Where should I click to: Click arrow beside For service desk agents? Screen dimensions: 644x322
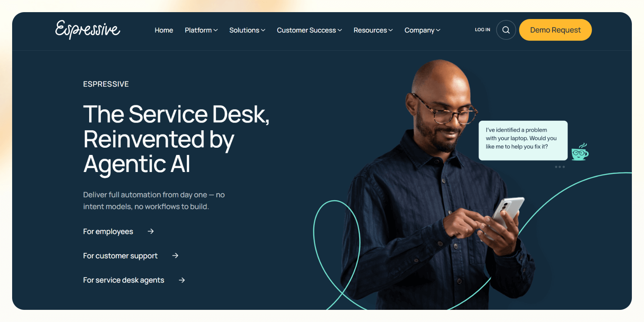tap(182, 280)
